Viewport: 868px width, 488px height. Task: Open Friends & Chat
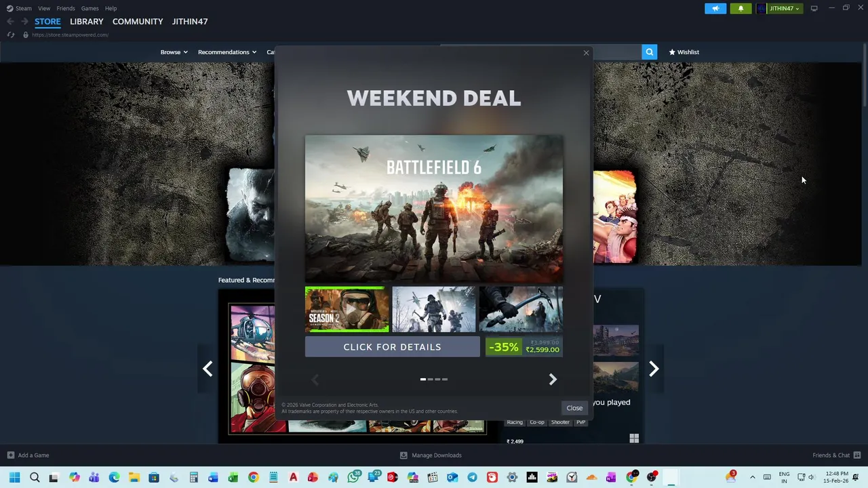tap(837, 455)
